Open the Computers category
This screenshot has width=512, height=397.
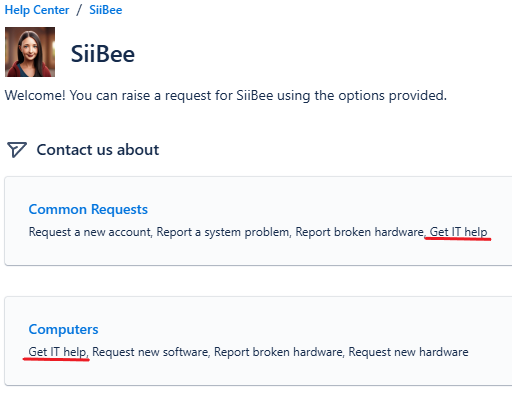click(x=63, y=329)
